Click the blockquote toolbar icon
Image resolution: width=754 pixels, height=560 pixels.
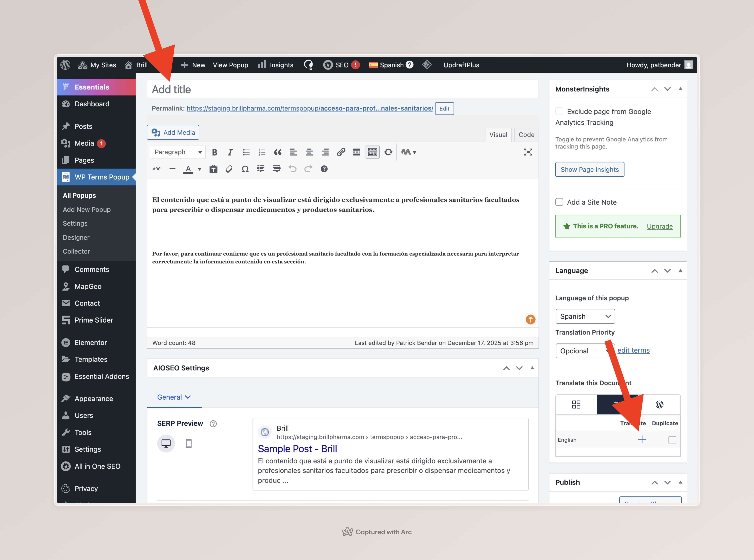[278, 152]
